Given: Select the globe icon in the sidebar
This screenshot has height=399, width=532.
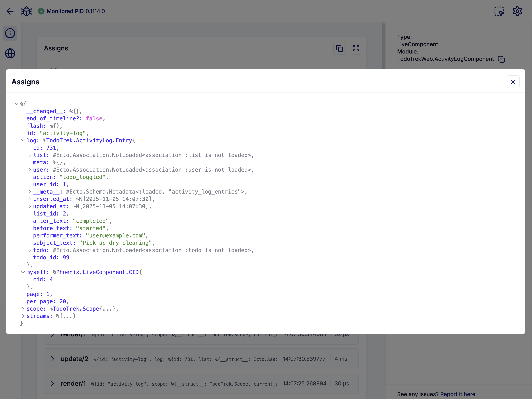Looking at the screenshot, I should tap(10, 53).
